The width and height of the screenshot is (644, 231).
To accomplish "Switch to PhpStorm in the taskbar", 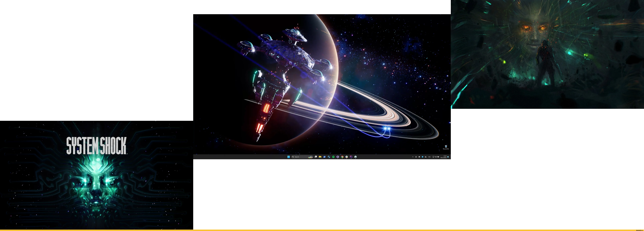I will [x=351, y=157].
